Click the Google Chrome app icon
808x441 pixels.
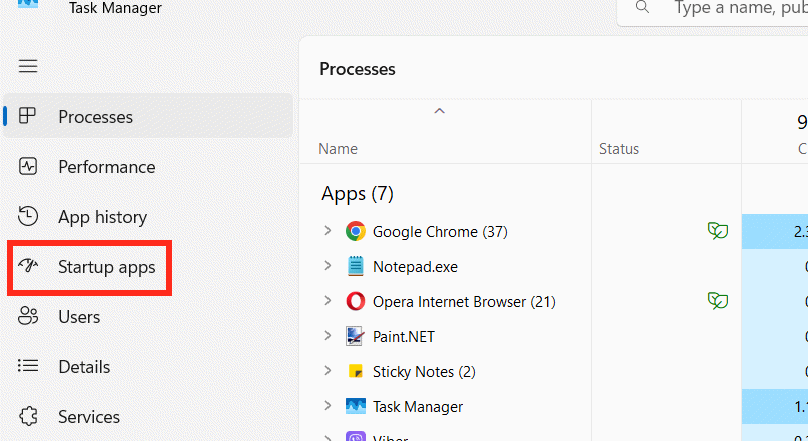356,231
